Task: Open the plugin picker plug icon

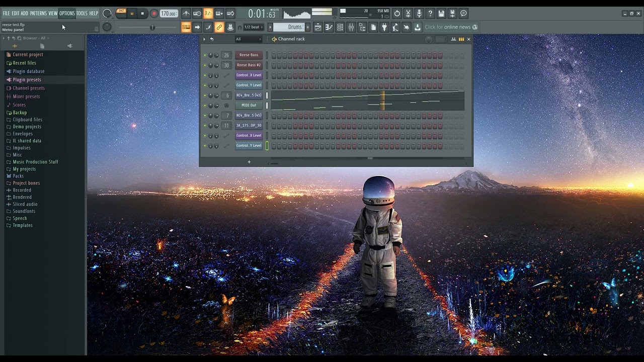Action: point(384,27)
